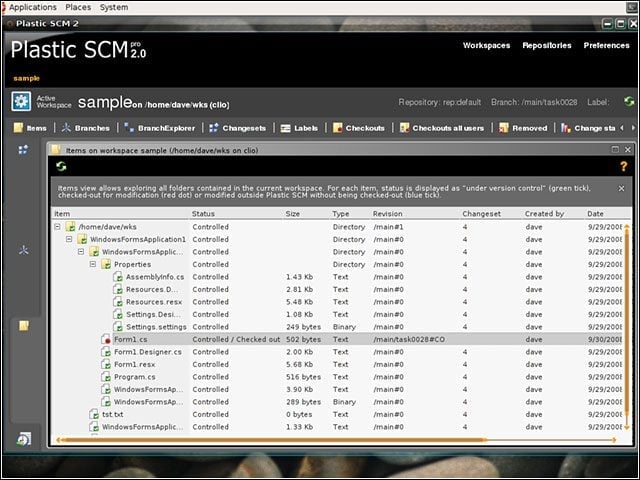Open help with the orange question mark
This screenshot has height=480, width=640.
pos(623,166)
